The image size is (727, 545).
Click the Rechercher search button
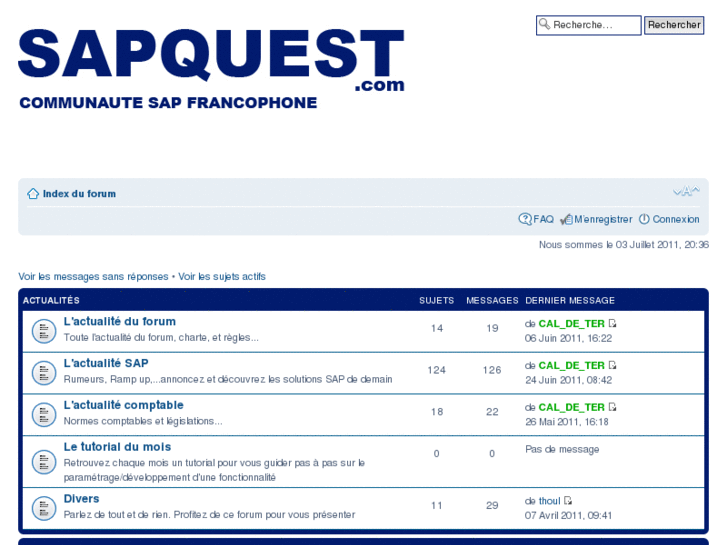point(674,25)
